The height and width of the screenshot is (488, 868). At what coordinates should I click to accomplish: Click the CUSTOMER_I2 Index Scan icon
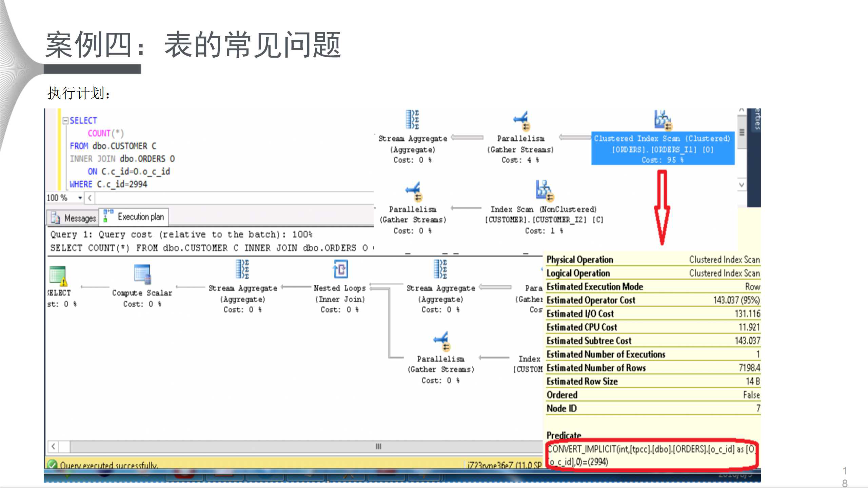545,190
